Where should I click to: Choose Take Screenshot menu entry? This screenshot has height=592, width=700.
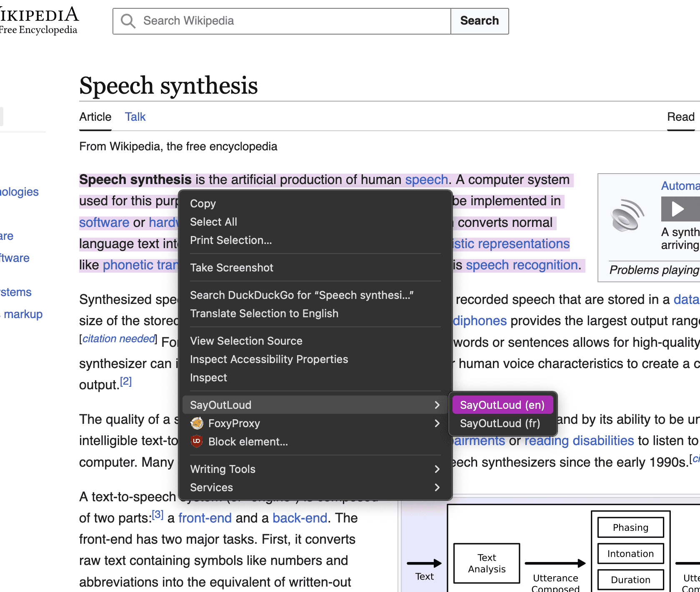point(315,268)
